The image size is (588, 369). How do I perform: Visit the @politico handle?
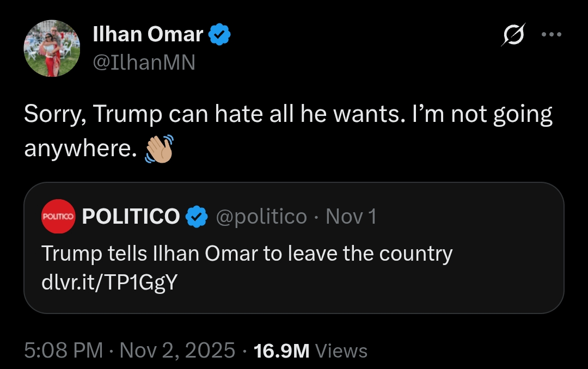[x=261, y=217]
